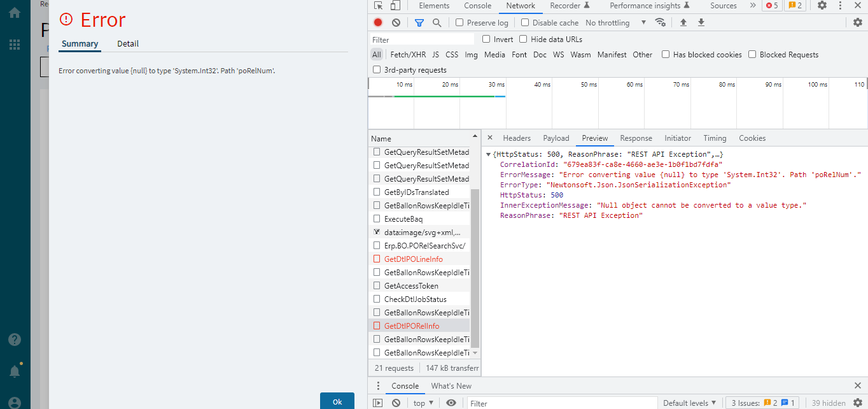Click the import HAR upload arrow

click(683, 22)
